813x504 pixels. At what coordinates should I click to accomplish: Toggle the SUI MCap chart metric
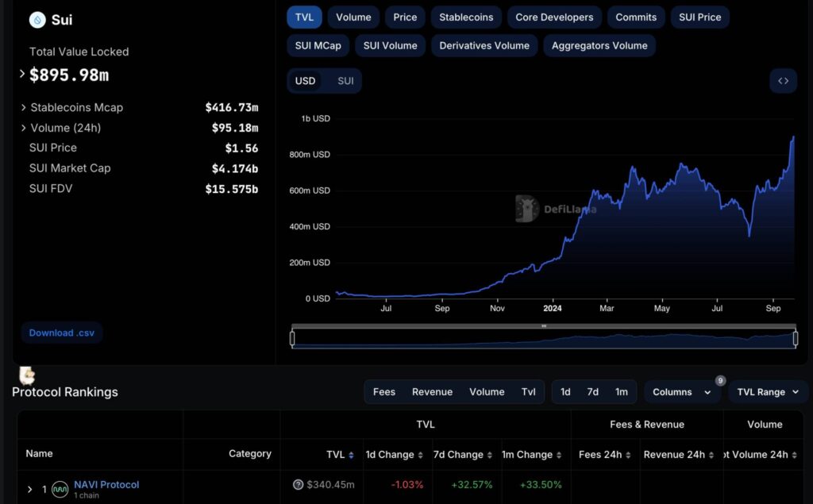pos(318,45)
